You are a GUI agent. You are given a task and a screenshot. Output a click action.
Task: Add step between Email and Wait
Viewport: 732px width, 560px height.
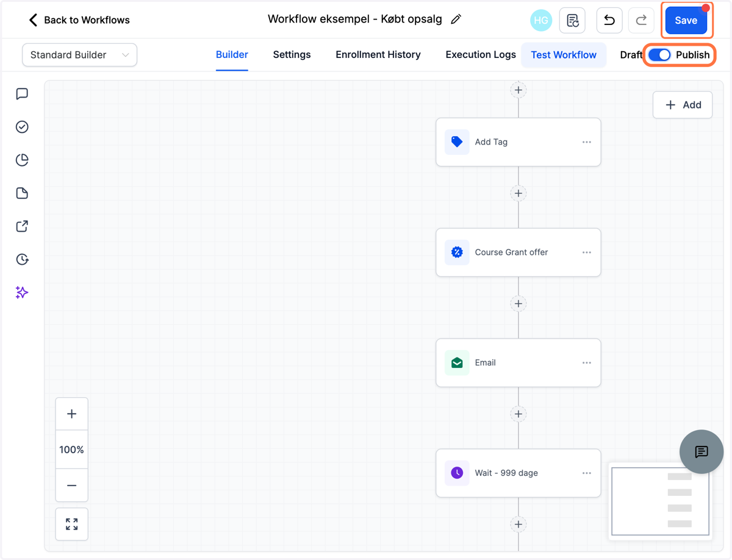pos(518,414)
